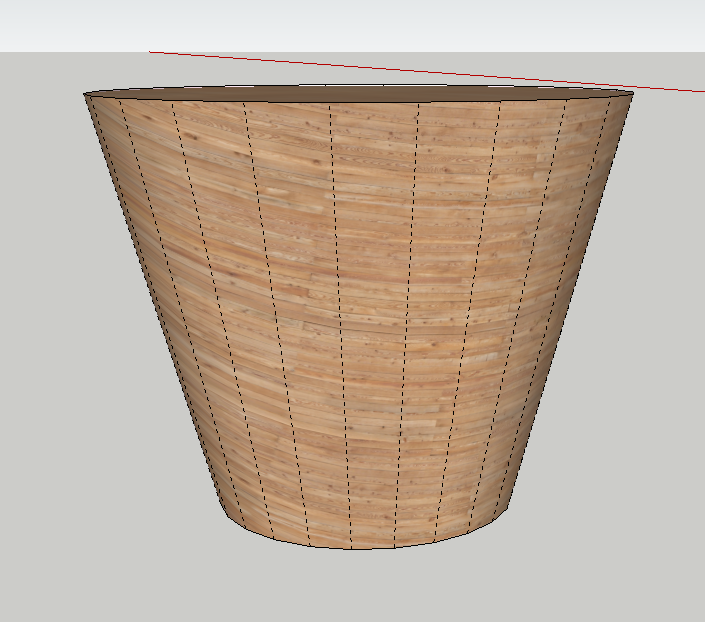705x622 pixels.
Task: Click the top rim's far left corner point
Action: click(85, 95)
